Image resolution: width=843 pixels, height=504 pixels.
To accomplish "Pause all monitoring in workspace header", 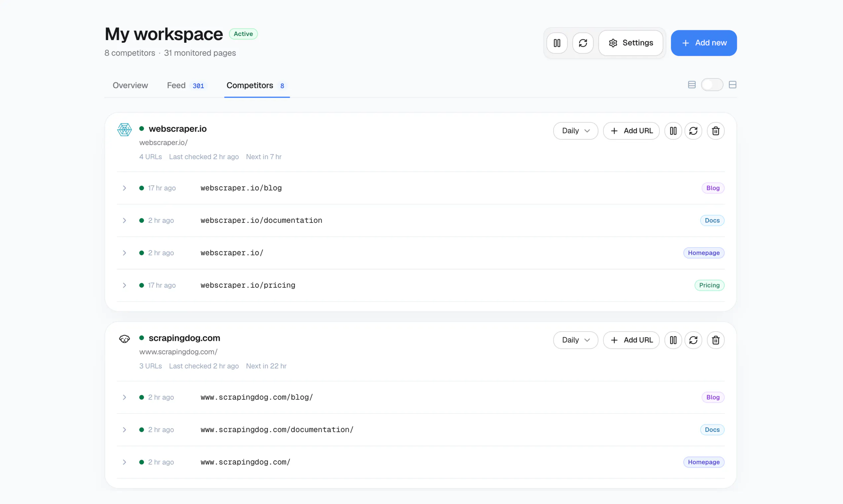I will 557,43.
